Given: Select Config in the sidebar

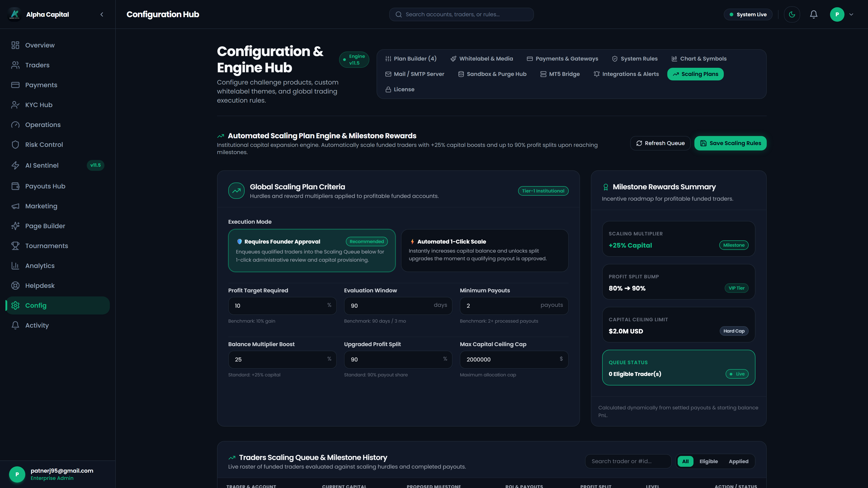Looking at the screenshot, I should (x=58, y=305).
